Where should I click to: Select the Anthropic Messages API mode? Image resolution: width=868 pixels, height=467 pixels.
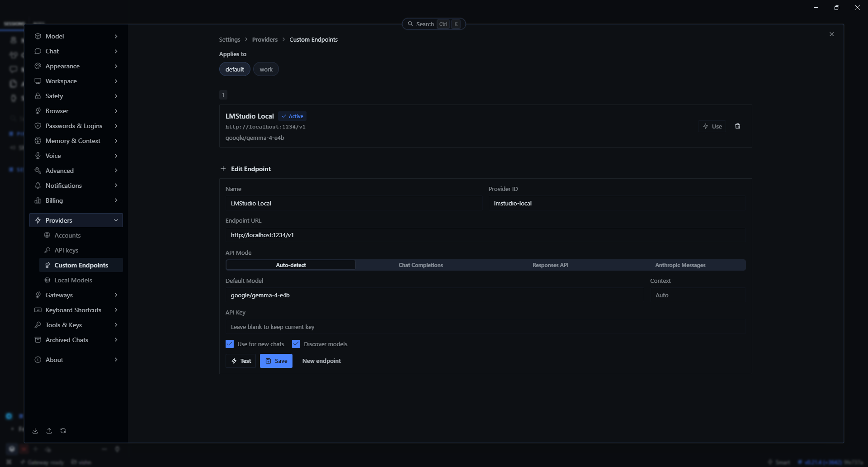tap(680, 265)
